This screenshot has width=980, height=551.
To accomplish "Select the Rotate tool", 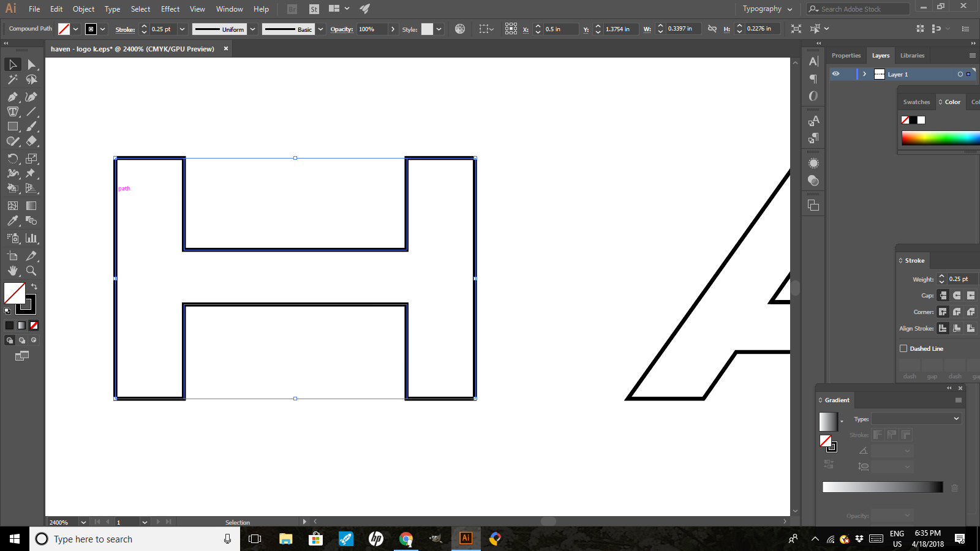I will click(13, 158).
